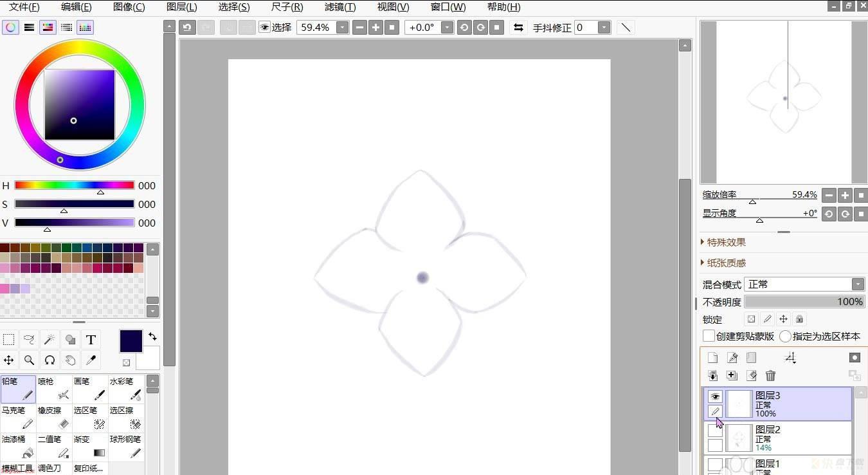Click the foreground dark blue color swatch

coord(131,341)
